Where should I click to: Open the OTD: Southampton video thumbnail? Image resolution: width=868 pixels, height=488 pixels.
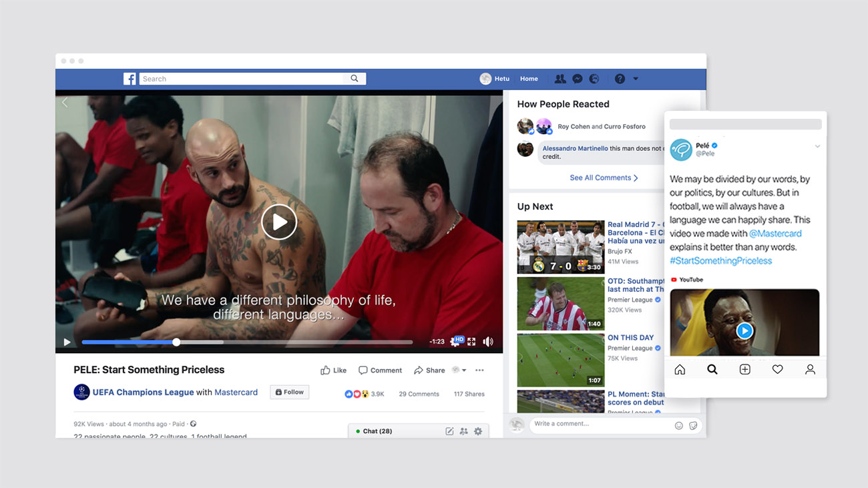point(560,303)
